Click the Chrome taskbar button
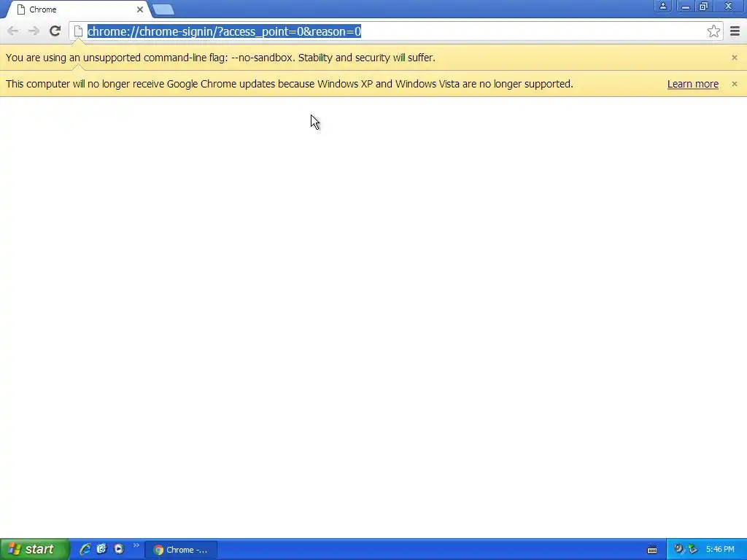Viewport: 747px width, 560px height. coord(181,550)
